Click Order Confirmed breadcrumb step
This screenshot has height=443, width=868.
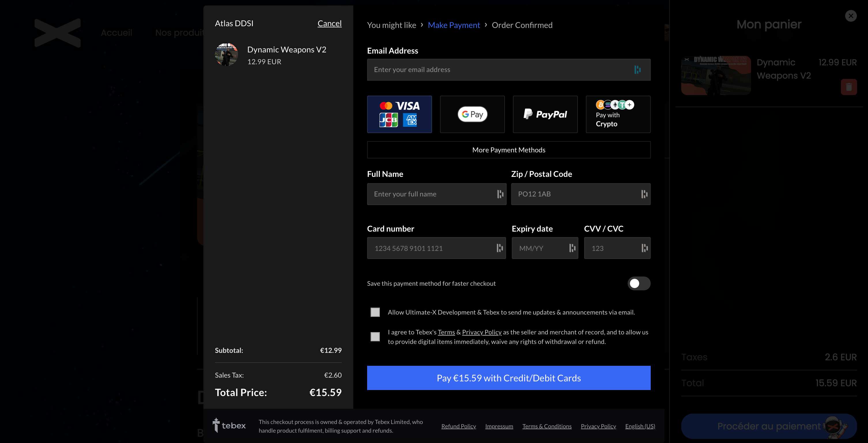[522, 25]
